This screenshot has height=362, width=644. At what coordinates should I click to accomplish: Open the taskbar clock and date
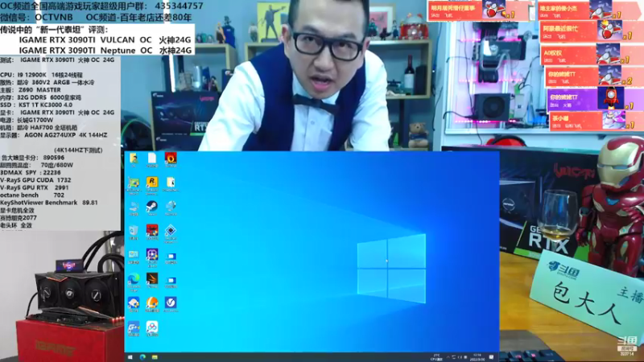pyautogui.click(x=477, y=357)
